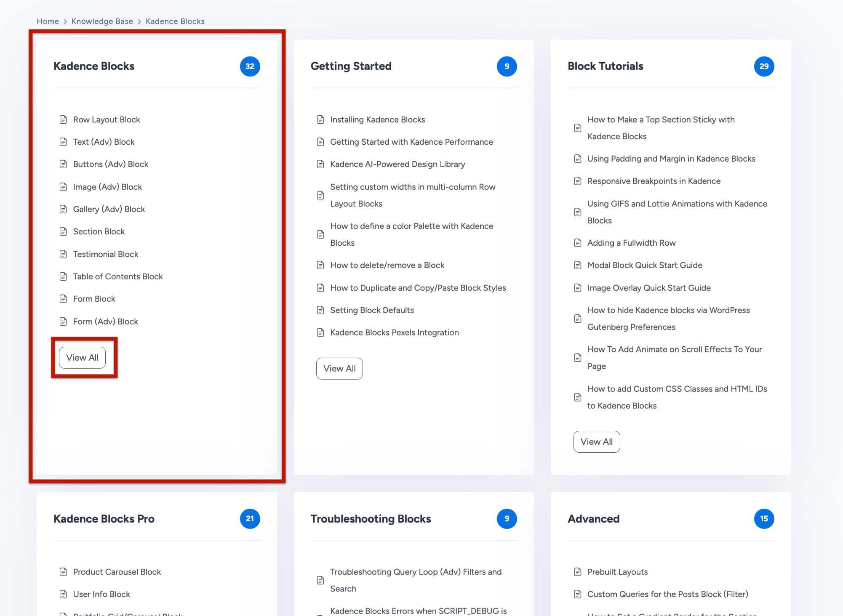Image resolution: width=843 pixels, height=616 pixels.
Task: Click the document icon beside Form (Adv) Block
Action: click(x=63, y=321)
